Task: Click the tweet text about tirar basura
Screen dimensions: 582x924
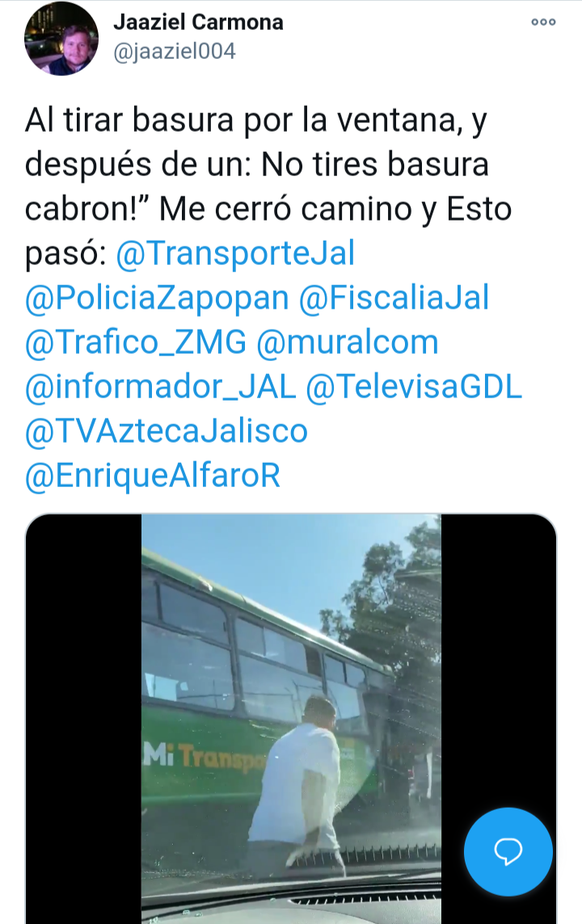Action: click(x=268, y=187)
